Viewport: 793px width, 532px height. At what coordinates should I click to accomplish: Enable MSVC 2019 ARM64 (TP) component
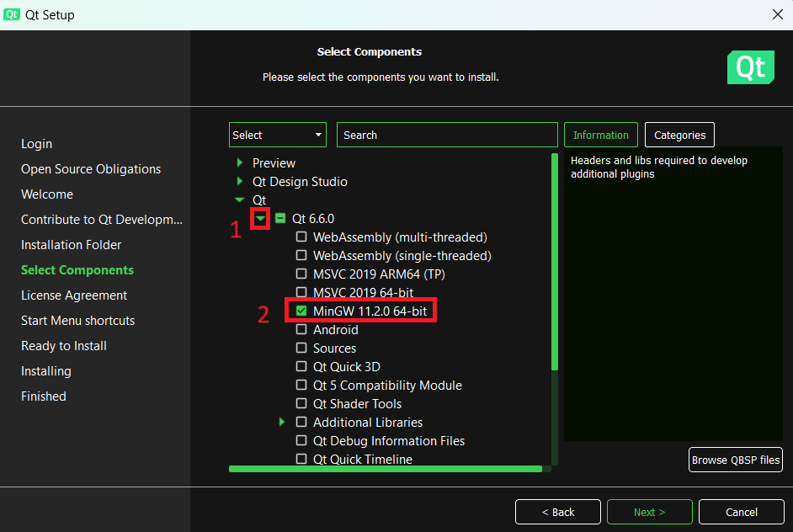pos(301,274)
